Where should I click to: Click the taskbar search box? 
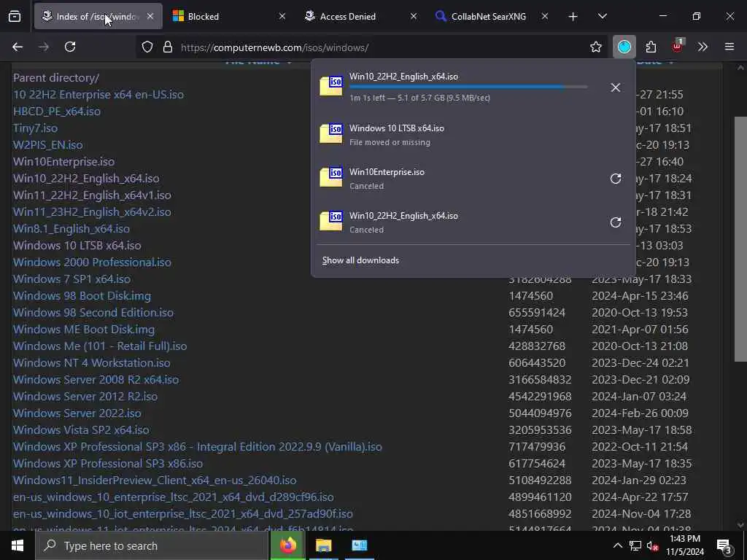tap(152, 545)
